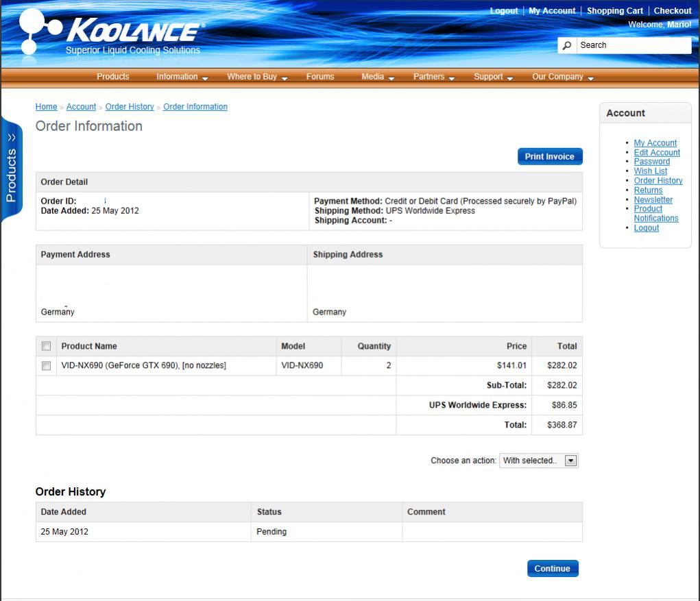Image resolution: width=700 pixels, height=601 pixels.
Task: Click the search magnifier icon
Action: [x=567, y=45]
